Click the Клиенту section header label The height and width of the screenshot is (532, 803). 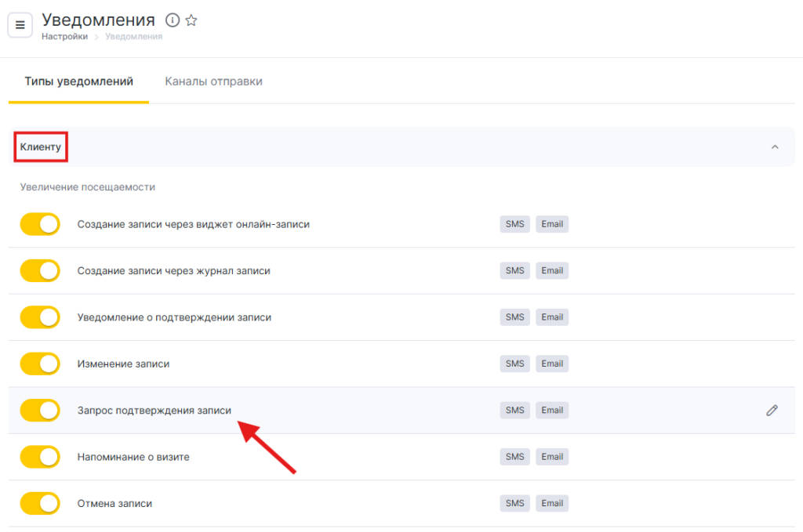tap(41, 147)
